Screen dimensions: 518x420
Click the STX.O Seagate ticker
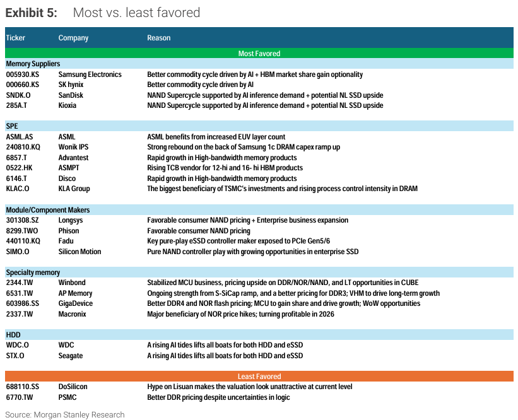[15, 356]
